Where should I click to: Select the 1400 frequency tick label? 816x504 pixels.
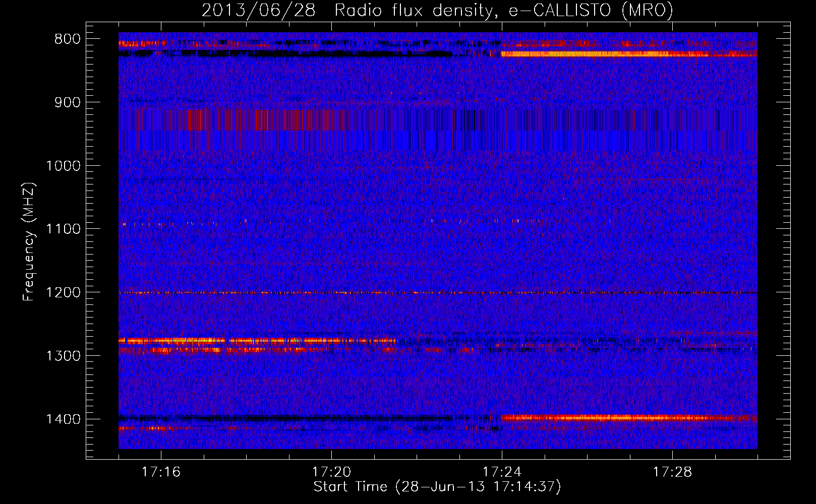point(63,419)
